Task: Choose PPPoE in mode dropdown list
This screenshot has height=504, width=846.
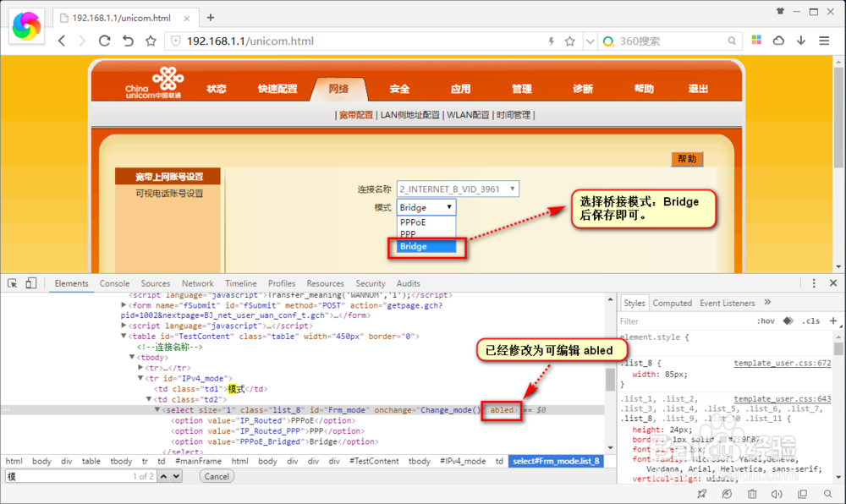Action: pyautogui.click(x=426, y=222)
